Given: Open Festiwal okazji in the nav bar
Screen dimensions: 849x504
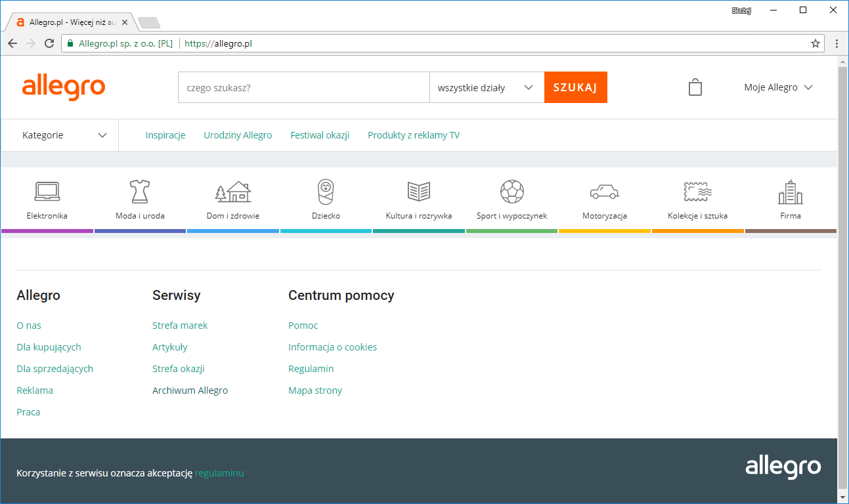Looking at the screenshot, I should coord(320,135).
